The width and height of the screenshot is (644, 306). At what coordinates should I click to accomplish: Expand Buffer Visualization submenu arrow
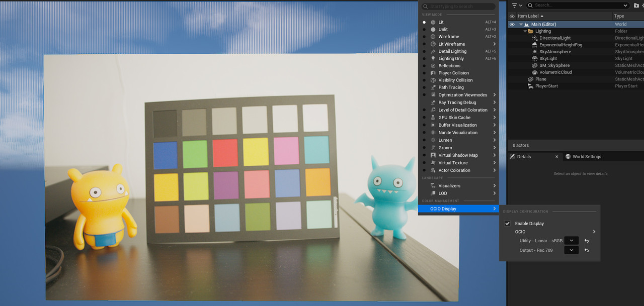tap(495, 125)
